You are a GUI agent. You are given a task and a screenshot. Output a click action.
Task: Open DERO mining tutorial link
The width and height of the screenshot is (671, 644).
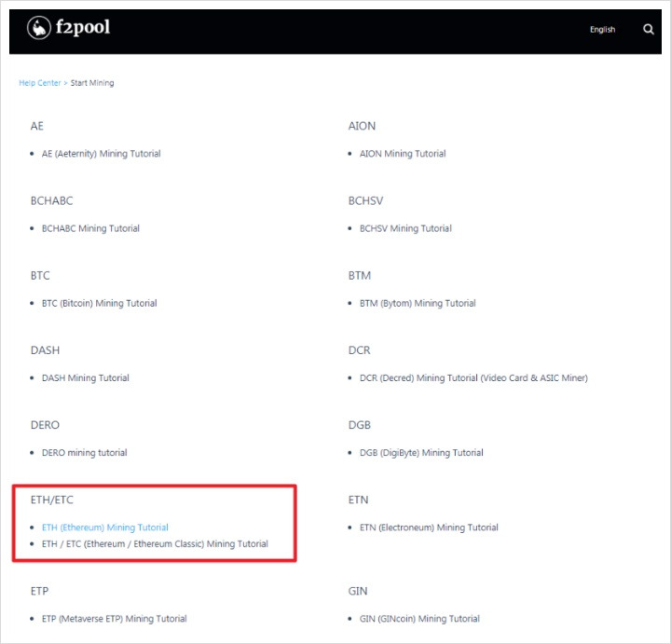84,453
